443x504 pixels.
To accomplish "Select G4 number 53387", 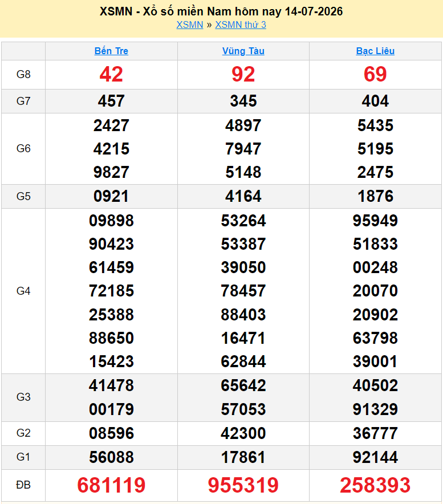I will [243, 244].
